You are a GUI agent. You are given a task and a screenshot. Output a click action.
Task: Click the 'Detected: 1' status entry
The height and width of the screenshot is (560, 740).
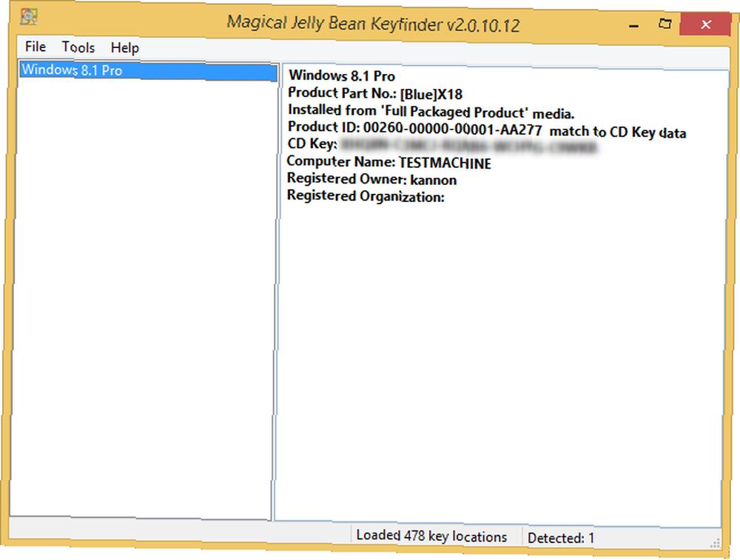561,538
